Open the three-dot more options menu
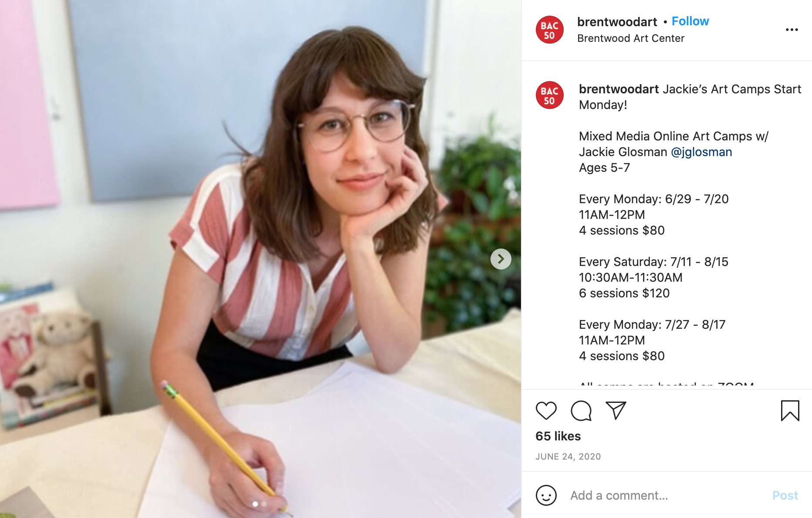The width and height of the screenshot is (812, 518). pos(792,30)
